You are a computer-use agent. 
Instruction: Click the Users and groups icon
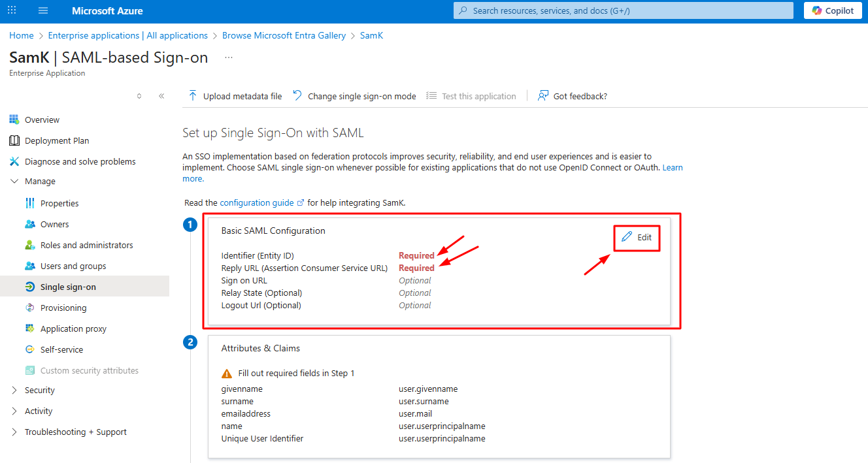click(30, 266)
